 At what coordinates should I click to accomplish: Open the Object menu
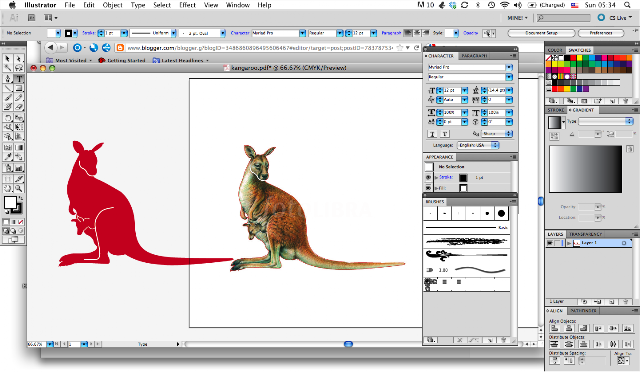[112, 5]
